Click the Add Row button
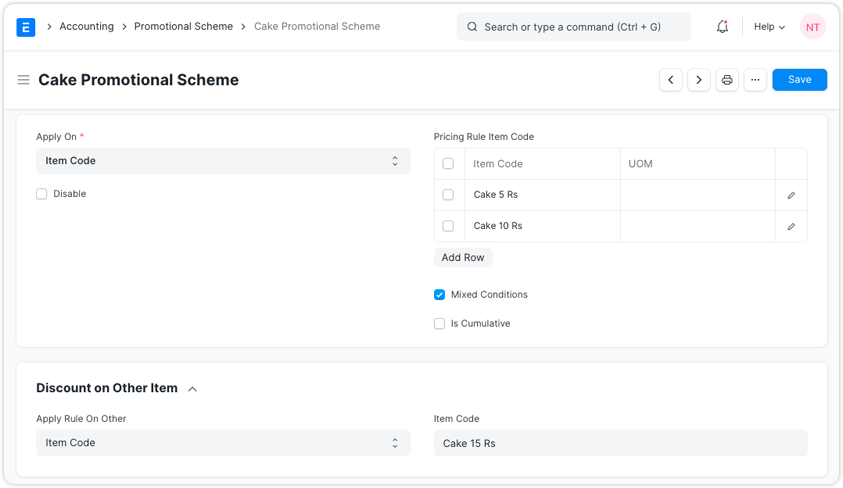 click(x=463, y=258)
